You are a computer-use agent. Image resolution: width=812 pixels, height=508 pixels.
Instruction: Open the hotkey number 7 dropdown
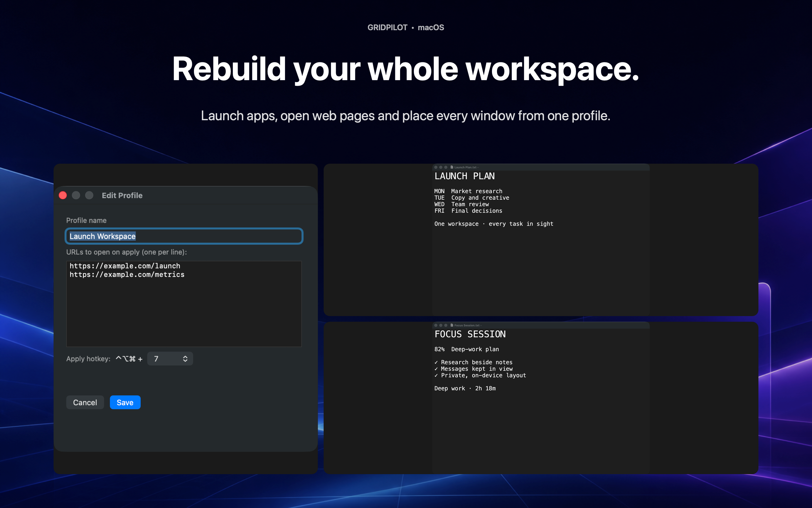(170, 358)
